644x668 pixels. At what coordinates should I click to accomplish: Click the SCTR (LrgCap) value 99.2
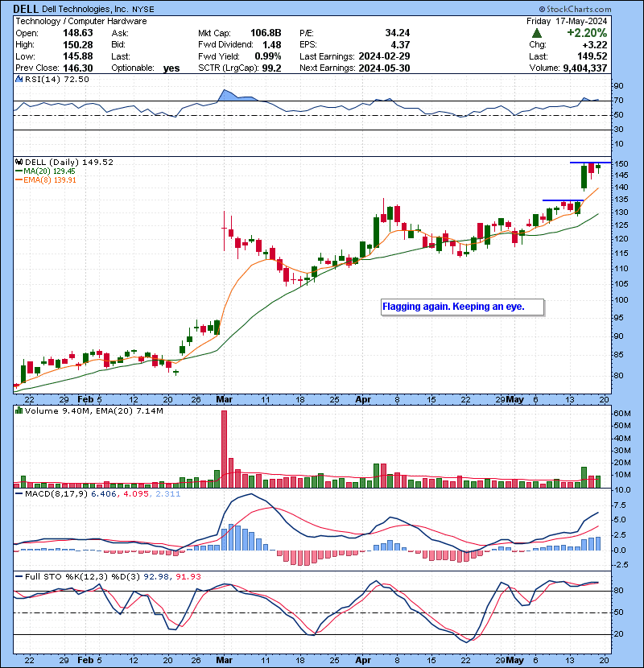pos(272,68)
